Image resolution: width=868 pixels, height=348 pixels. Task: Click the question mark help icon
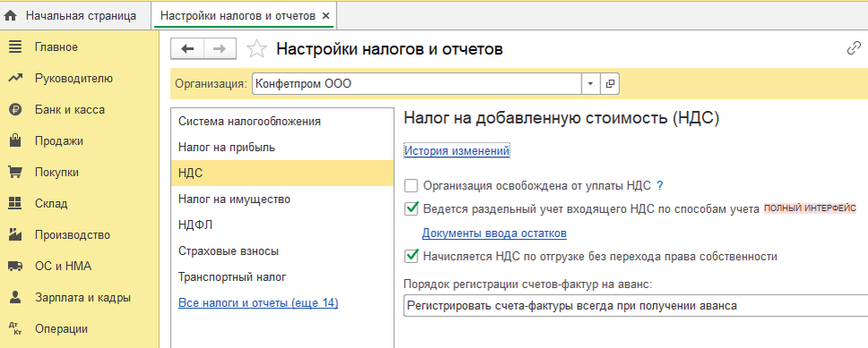click(x=659, y=186)
